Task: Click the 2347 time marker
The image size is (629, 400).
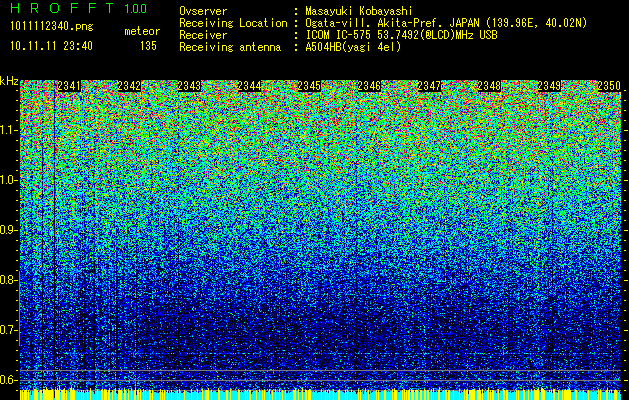Action: click(x=430, y=86)
